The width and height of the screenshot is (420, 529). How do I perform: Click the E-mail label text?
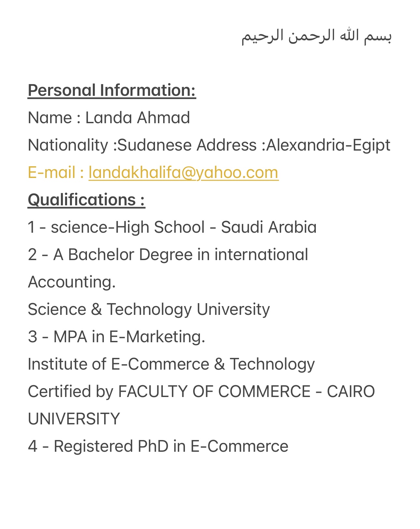(x=56, y=172)
